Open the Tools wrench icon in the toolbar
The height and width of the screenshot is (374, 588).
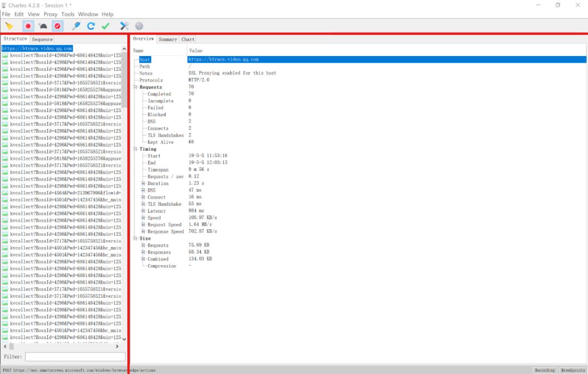click(x=124, y=26)
